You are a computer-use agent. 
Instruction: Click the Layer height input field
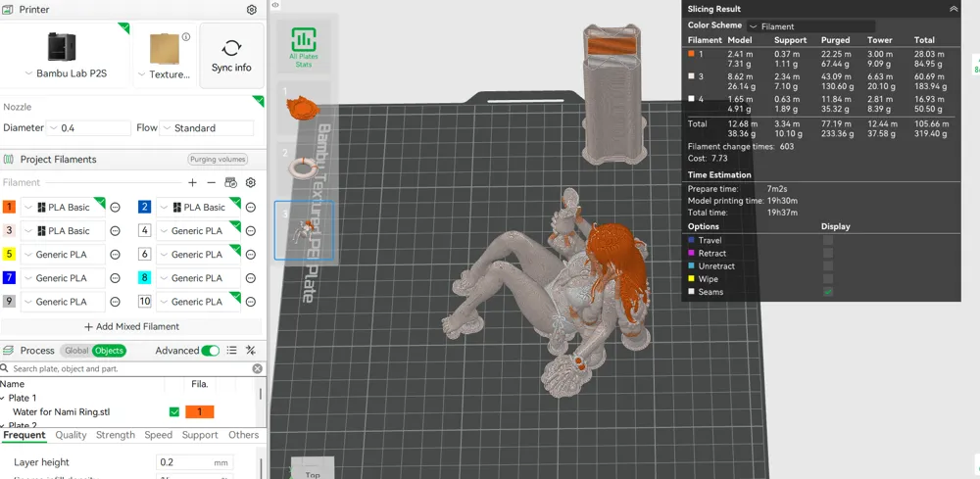194,462
